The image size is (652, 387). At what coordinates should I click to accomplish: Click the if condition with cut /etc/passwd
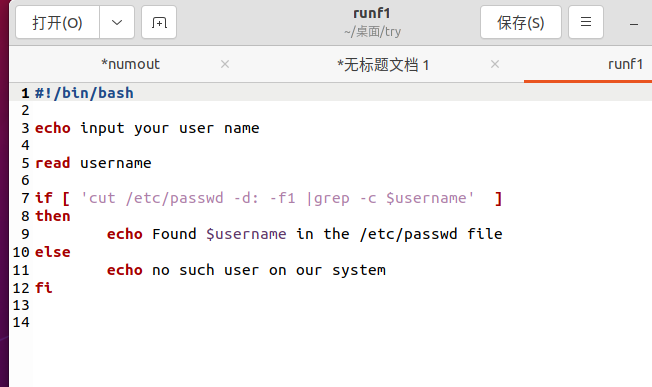269,198
